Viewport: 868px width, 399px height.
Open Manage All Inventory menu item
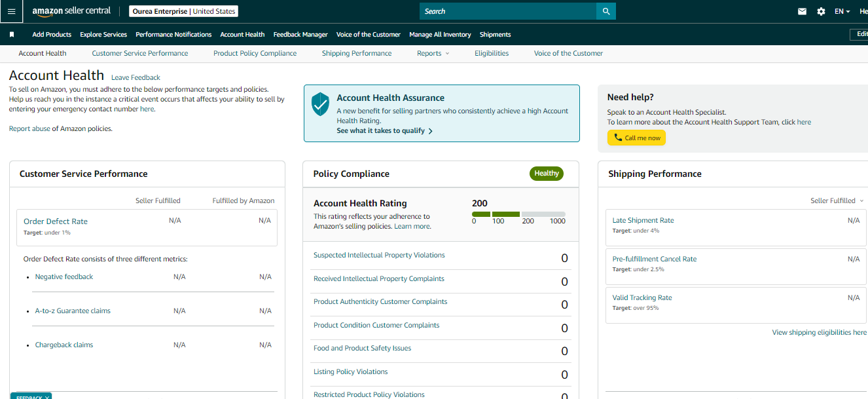click(440, 34)
